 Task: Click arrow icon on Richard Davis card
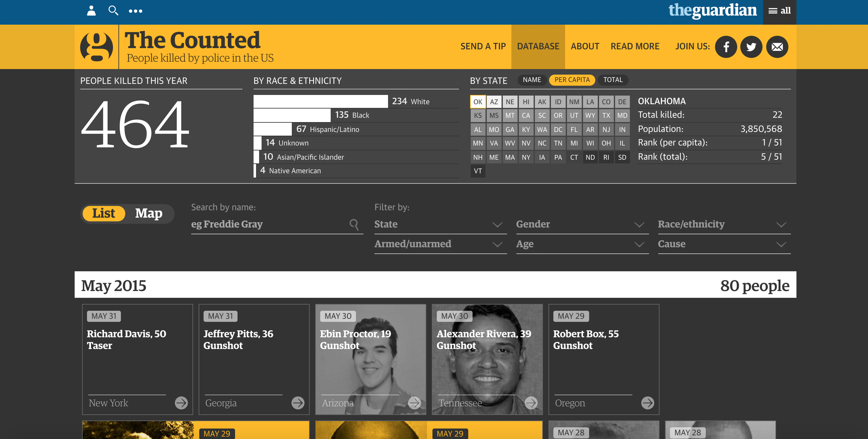(181, 403)
